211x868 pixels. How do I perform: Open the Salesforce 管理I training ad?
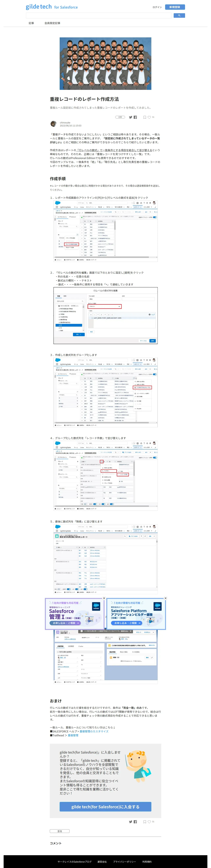point(75,614)
